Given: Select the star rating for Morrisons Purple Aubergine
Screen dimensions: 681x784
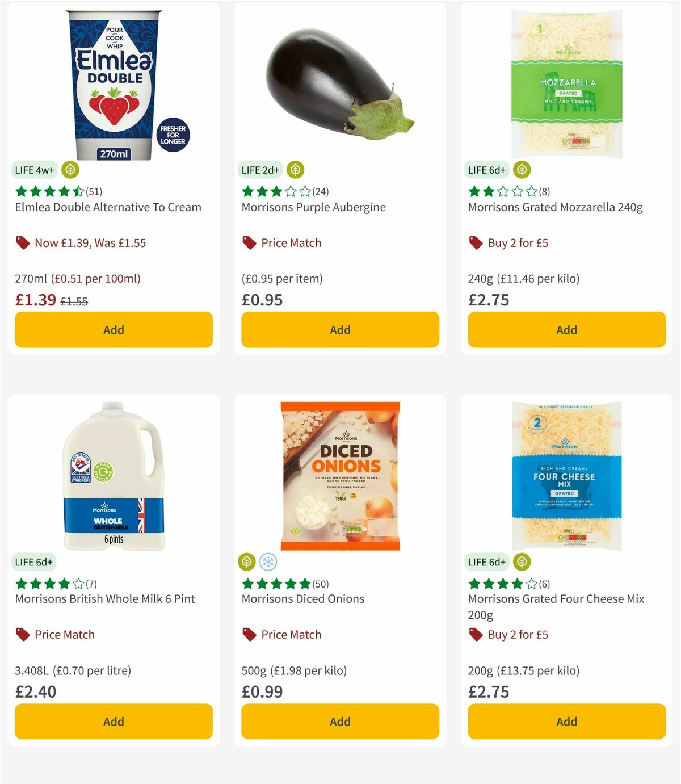Looking at the screenshot, I should coord(275,192).
